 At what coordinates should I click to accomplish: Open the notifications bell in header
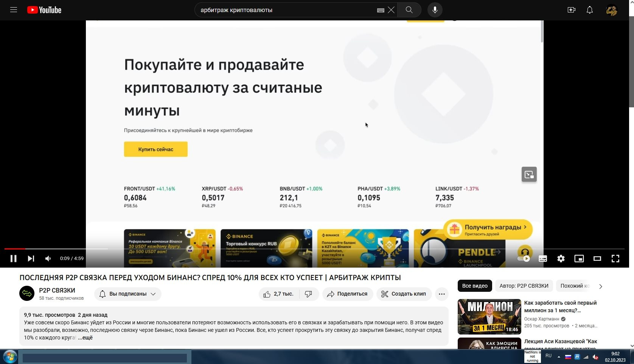coord(590,10)
